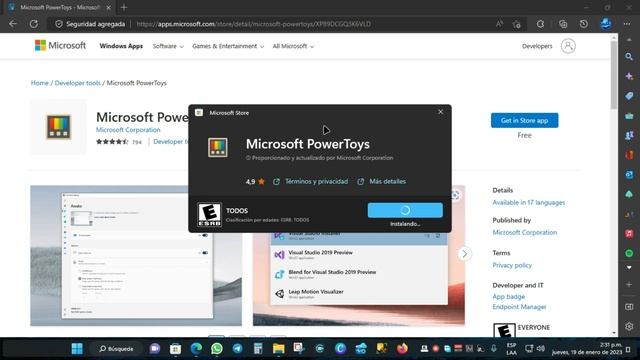Open the sidebar search icon
The width and height of the screenshot is (640, 360).
(629, 56)
